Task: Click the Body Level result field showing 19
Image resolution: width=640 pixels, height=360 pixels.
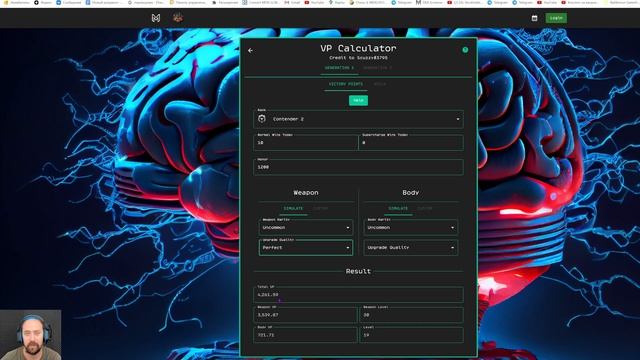Action: (x=411, y=335)
